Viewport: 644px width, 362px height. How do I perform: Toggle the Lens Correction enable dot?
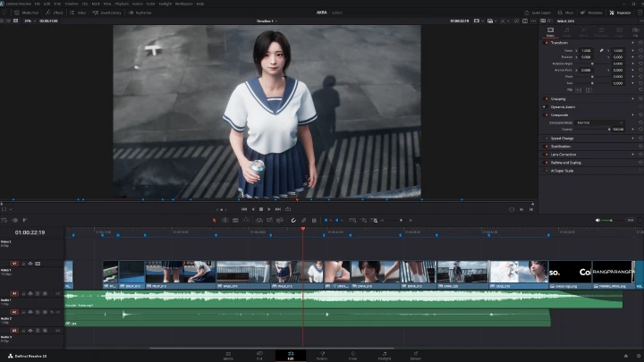click(547, 155)
